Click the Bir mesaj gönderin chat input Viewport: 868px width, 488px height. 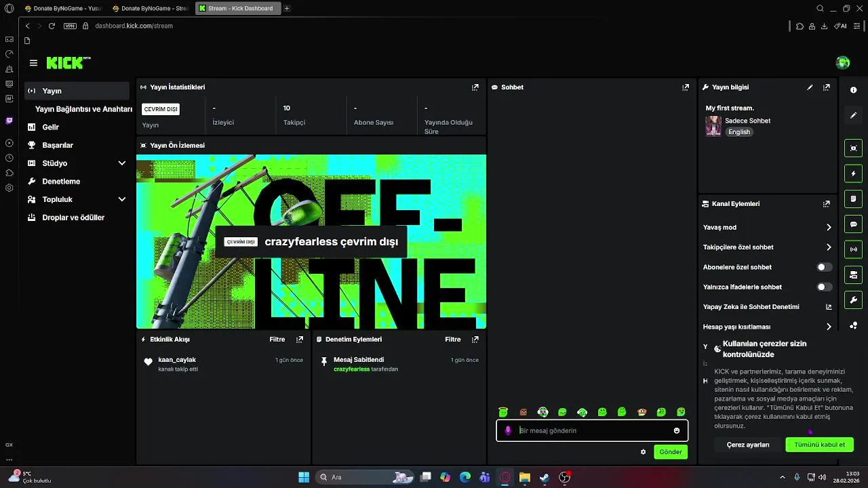593,430
